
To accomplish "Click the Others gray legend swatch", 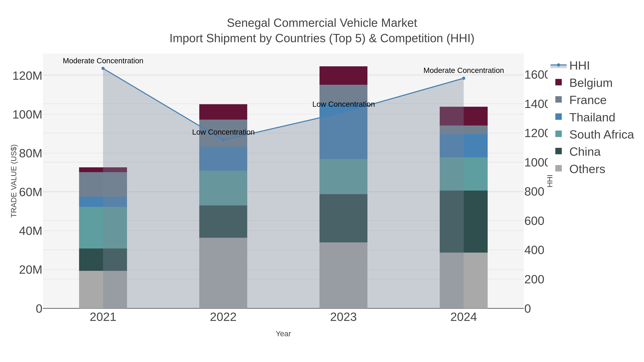I will pyautogui.click(x=558, y=168).
